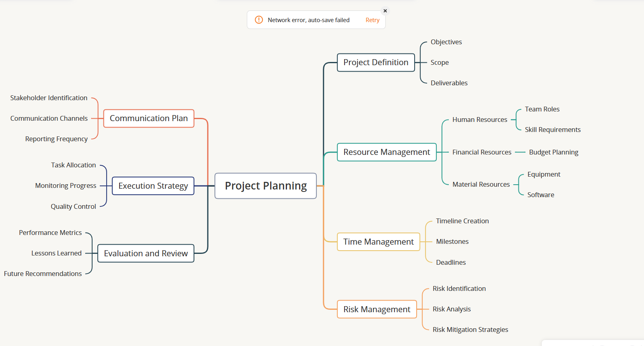Select the Evaluation and Review node
Screen dimensions: 644x346
click(146, 253)
